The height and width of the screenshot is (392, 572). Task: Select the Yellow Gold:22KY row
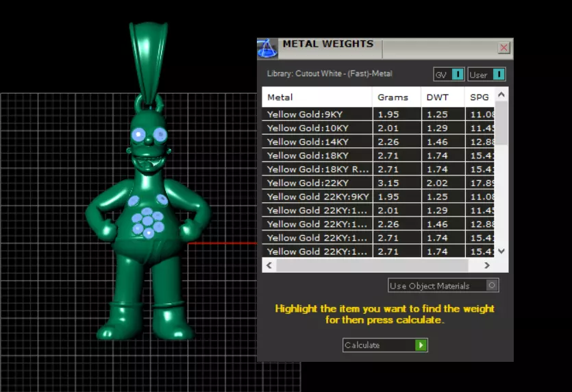378,183
